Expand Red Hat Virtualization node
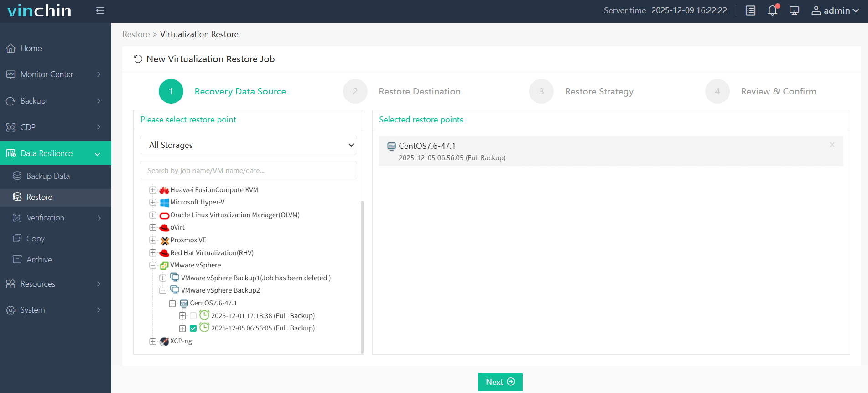This screenshot has height=393, width=868. tap(153, 253)
